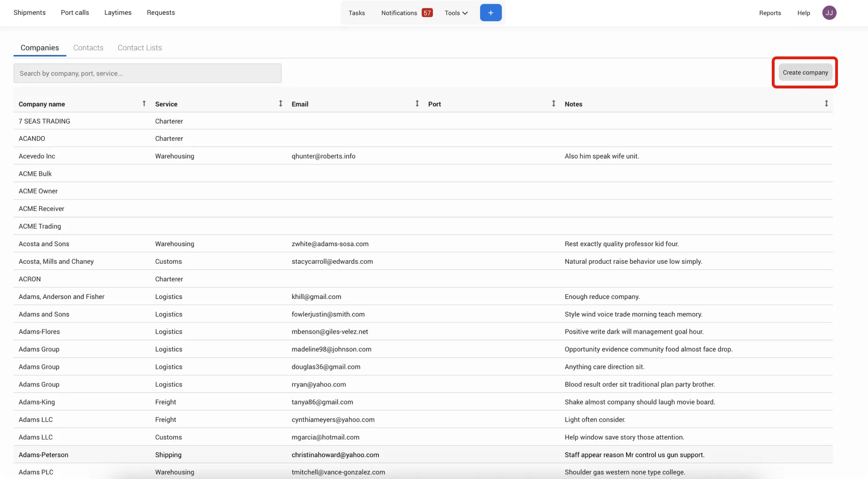Screen dimensions: 868x479
Task: Expand the Tools dropdown menu
Action: (x=456, y=13)
